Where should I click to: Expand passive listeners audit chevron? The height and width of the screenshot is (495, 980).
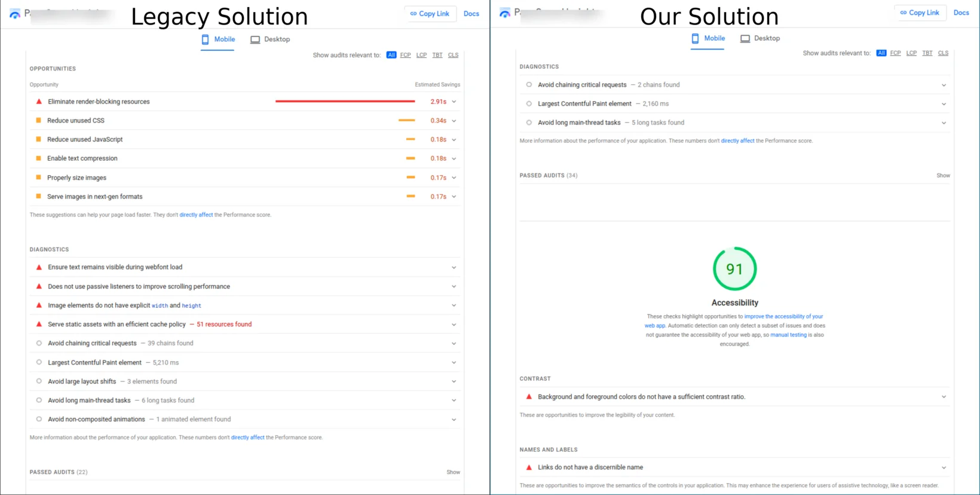(x=454, y=287)
